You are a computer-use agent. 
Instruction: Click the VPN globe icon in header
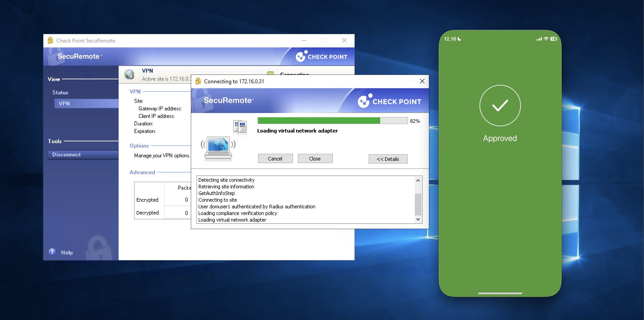pyautogui.click(x=129, y=75)
